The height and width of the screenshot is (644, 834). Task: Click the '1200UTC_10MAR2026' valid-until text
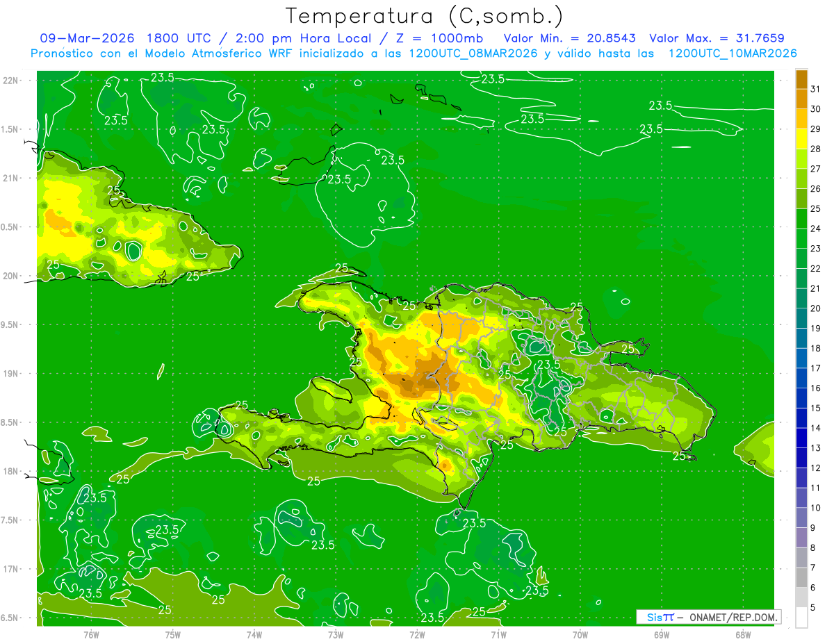point(733,53)
